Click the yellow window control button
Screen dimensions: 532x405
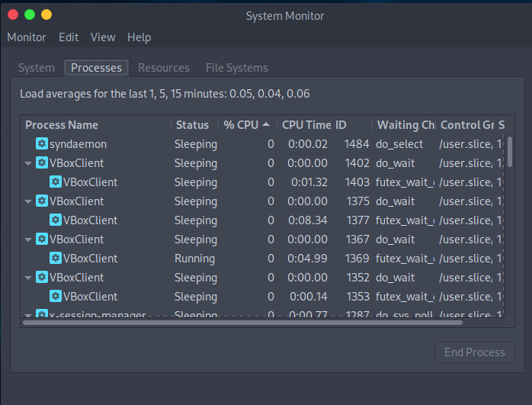tap(46, 14)
